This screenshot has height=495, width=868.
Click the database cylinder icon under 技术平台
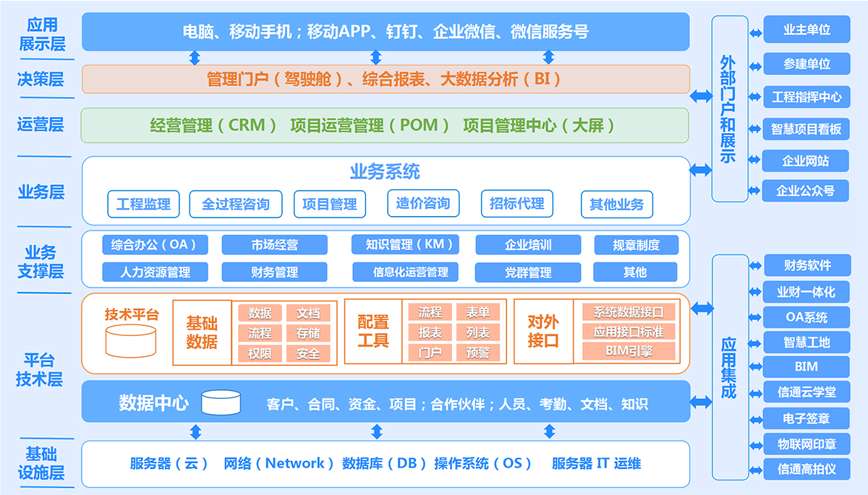pyautogui.click(x=131, y=341)
